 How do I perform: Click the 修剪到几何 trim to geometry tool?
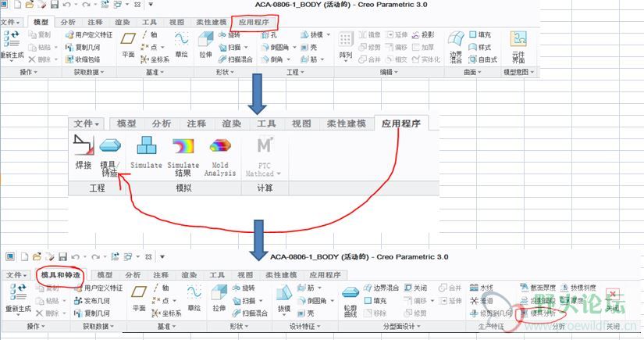[x=491, y=313]
